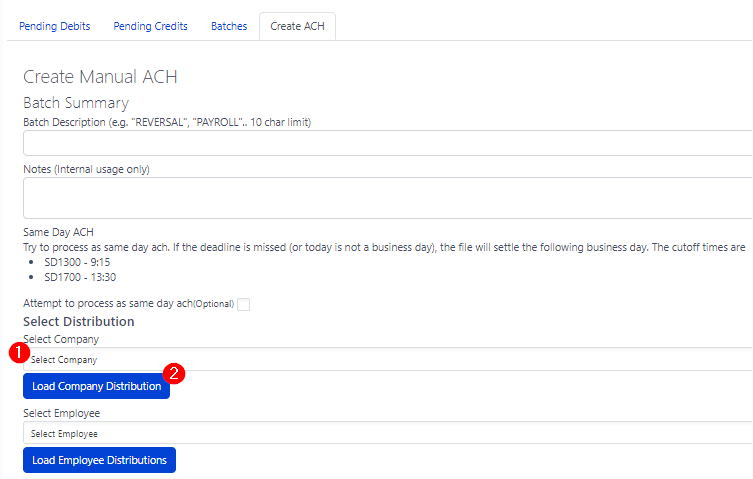Click the Notes (Internal usage only) label
Screen dimensions: 753x479
click(x=86, y=170)
